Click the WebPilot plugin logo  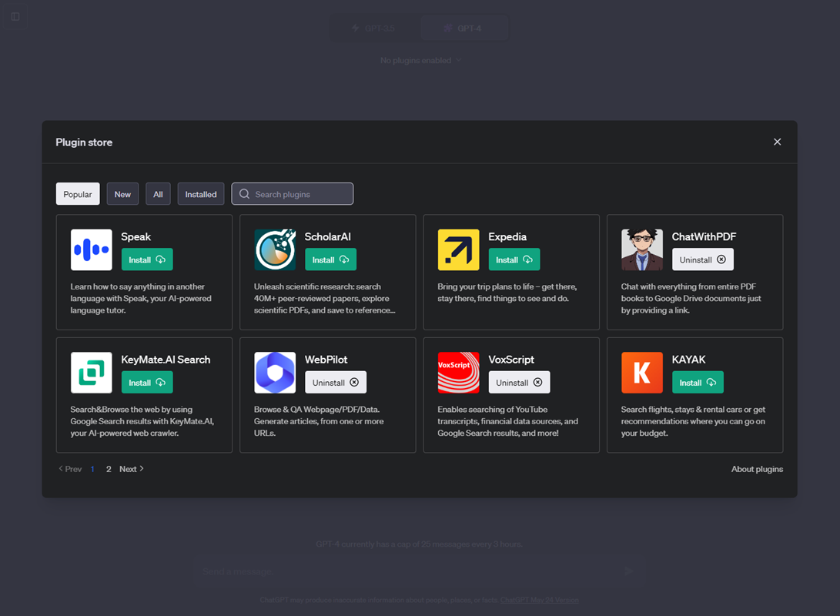coord(275,372)
